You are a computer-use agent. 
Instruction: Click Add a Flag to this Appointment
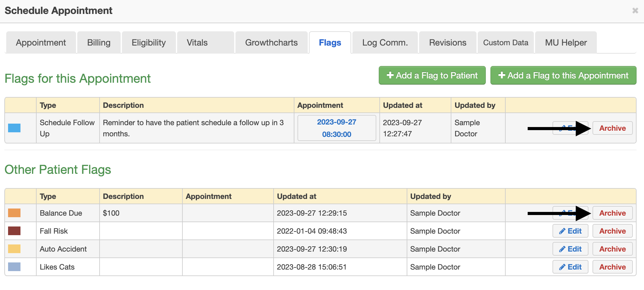[563, 75]
